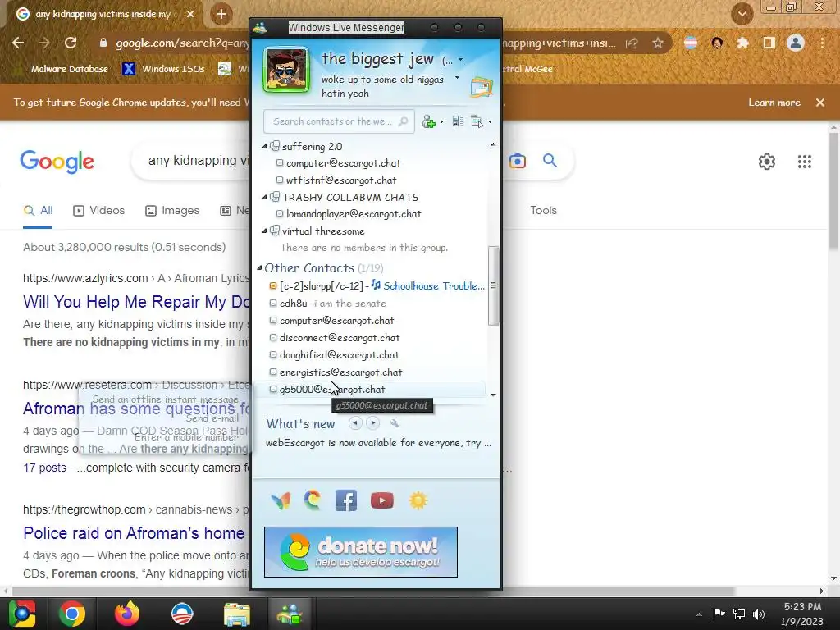Open the Malware Database bookmark
The height and width of the screenshot is (630, 840).
[x=62, y=69]
